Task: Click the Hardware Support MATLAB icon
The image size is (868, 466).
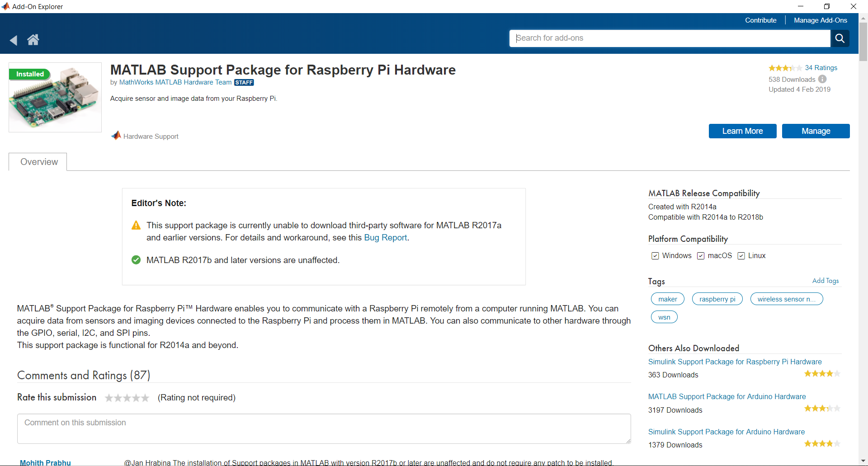Action: click(x=116, y=136)
